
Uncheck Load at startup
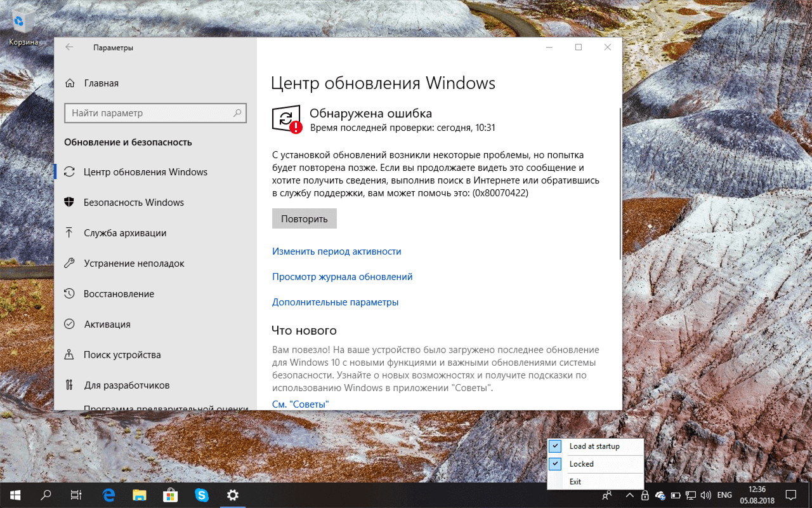pyautogui.click(x=555, y=446)
